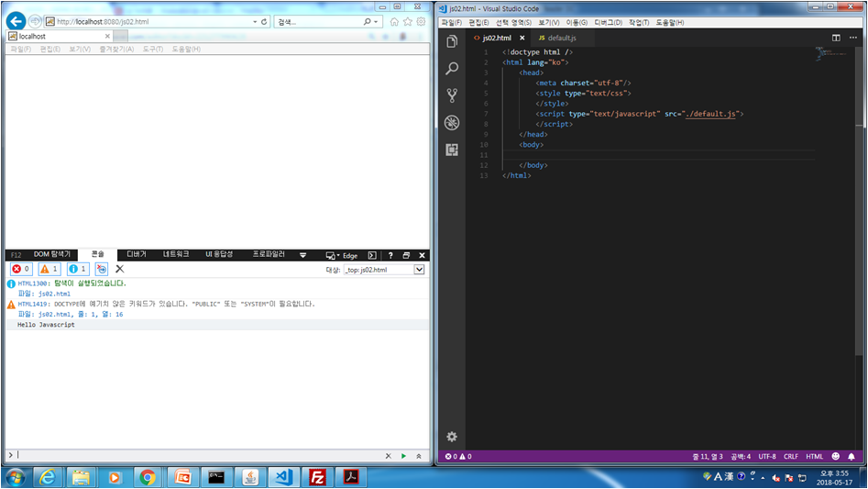Show VS Code notifications bell

pyautogui.click(x=852, y=456)
